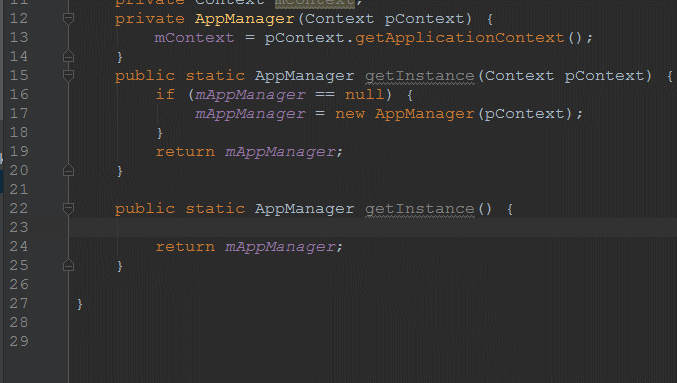Click getApplicationContext method call on line 13
677x383 pixels.
(459, 38)
